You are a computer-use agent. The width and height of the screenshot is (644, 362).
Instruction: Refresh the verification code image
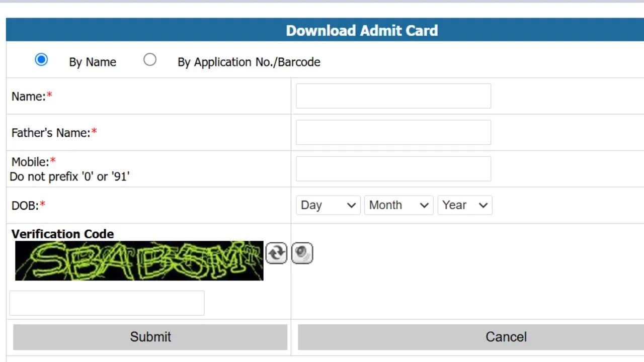click(276, 253)
